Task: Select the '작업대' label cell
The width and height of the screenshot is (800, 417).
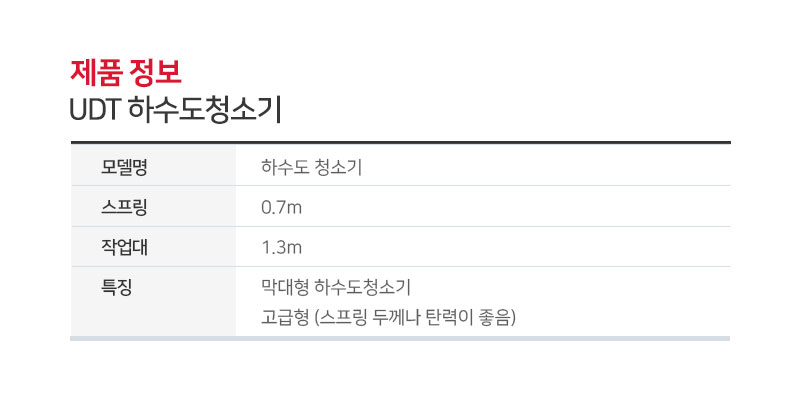Action: (x=153, y=247)
